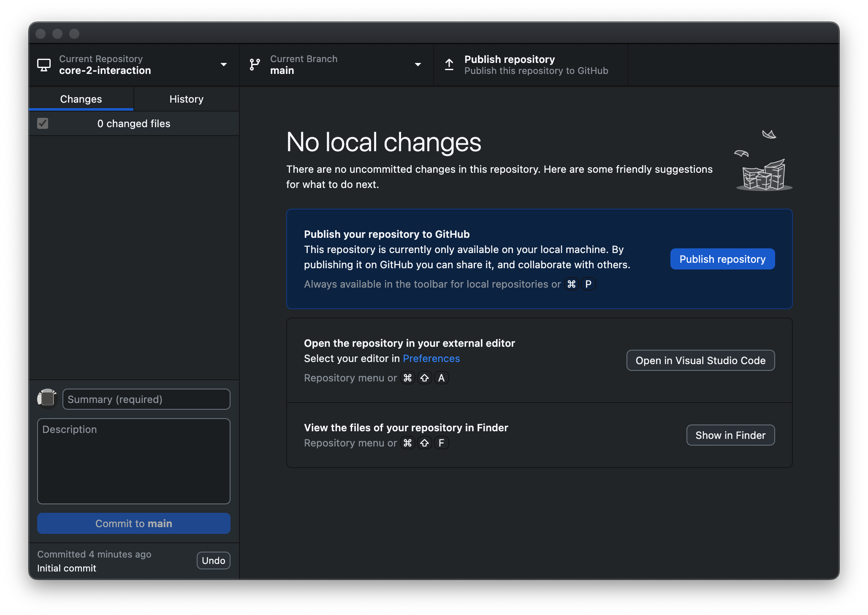Screen dimensions: 868x615
Task: Click the yellow minimize window button
Action: 57,34
